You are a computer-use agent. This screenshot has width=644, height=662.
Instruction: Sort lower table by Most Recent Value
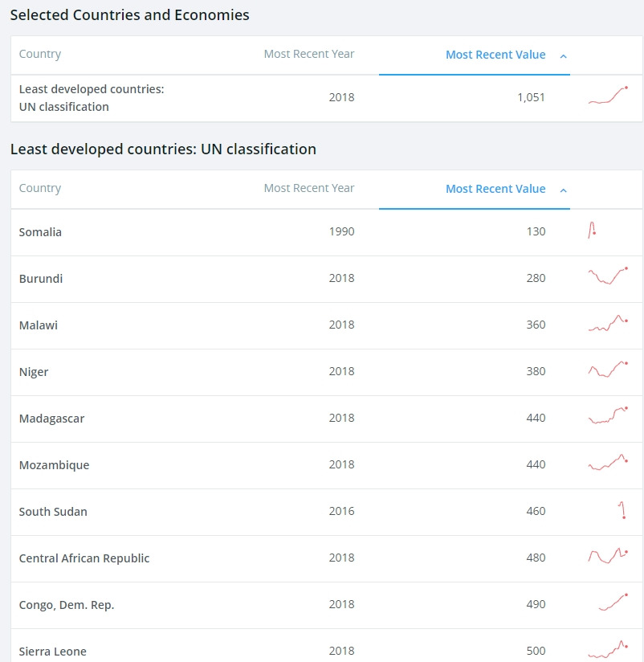click(495, 189)
